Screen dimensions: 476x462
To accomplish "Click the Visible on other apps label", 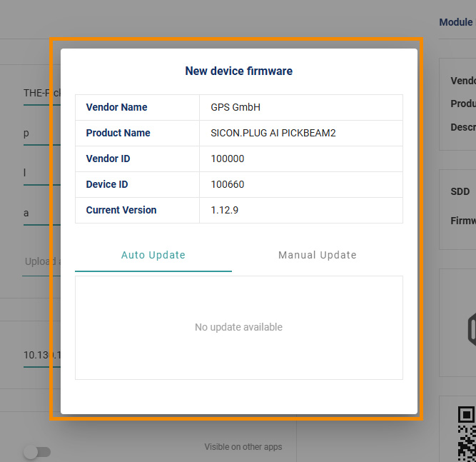I will (x=243, y=447).
